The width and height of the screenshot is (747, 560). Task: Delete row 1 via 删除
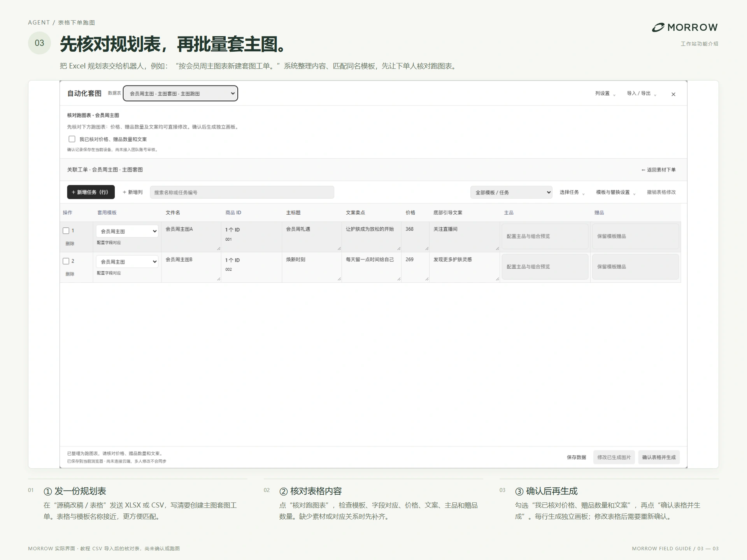70,243
